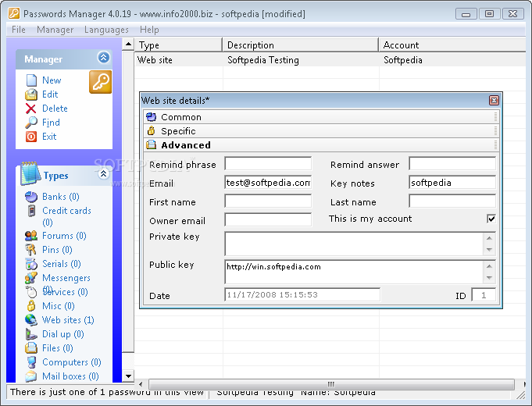This screenshot has width=532, height=406.
Task: Click the Types notepad header icon
Action: coord(30,173)
